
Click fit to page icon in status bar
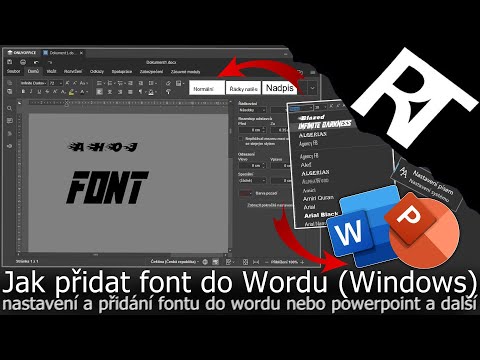(x=245, y=262)
